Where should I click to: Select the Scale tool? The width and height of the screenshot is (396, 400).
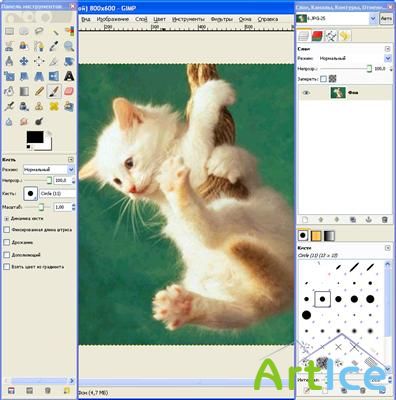pyautogui.click(x=9, y=76)
